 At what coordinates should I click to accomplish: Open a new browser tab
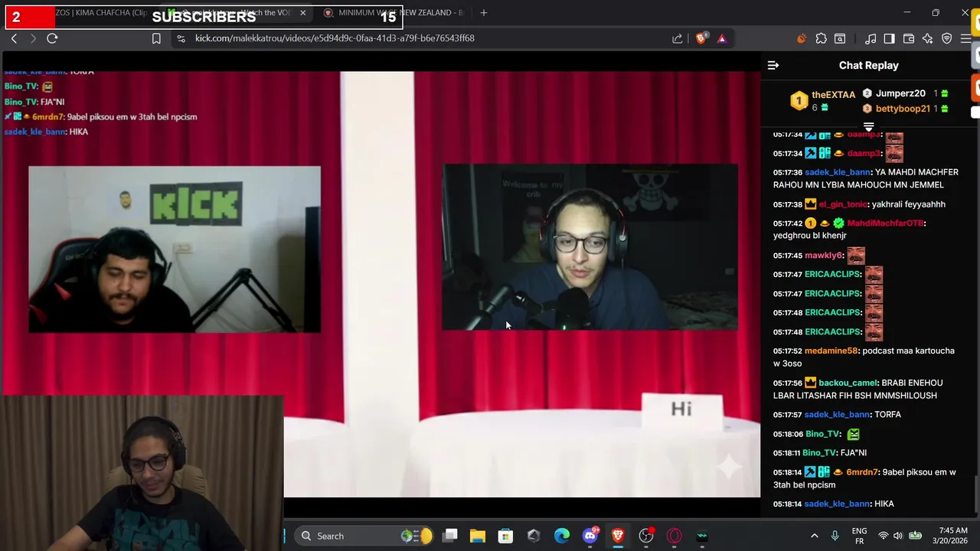click(x=483, y=13)
